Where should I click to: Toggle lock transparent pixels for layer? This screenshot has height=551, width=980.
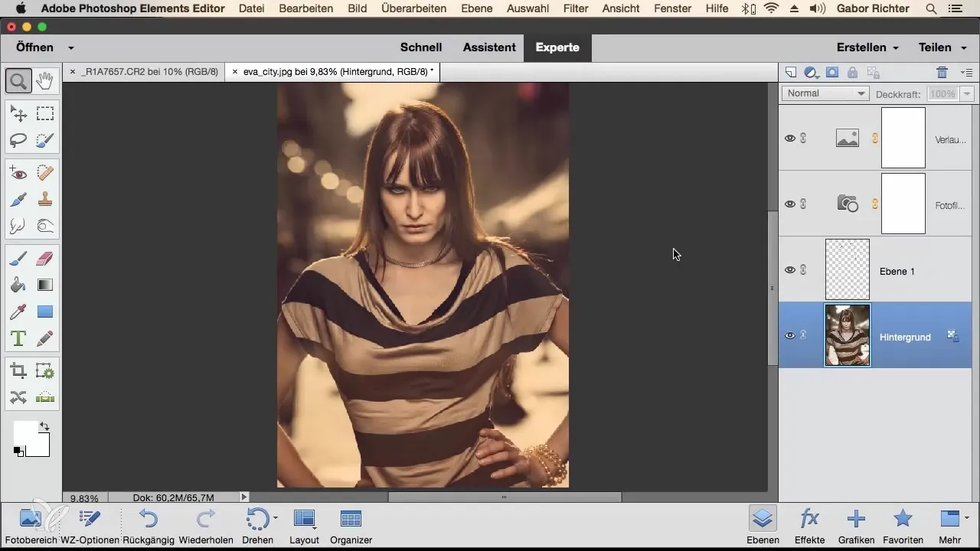tap(873, 73)
